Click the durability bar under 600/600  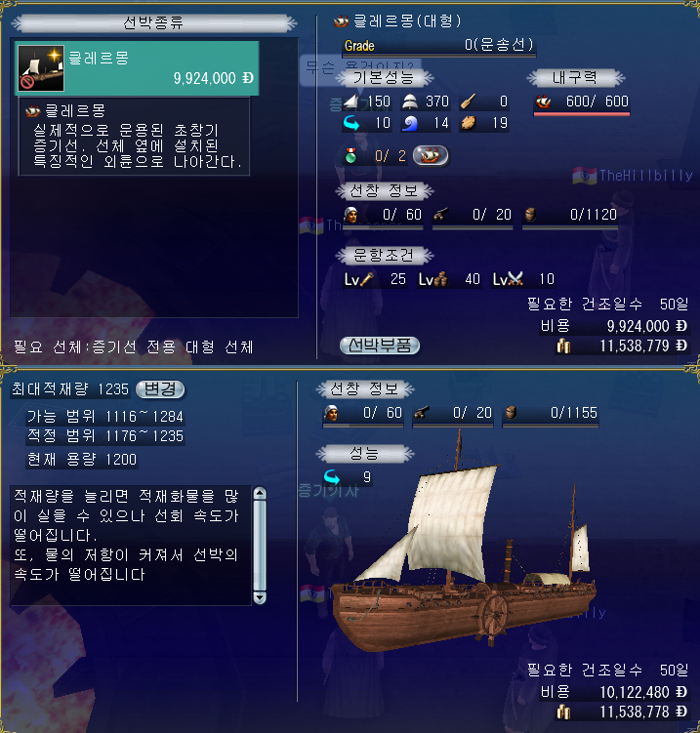tap(582, 113)
